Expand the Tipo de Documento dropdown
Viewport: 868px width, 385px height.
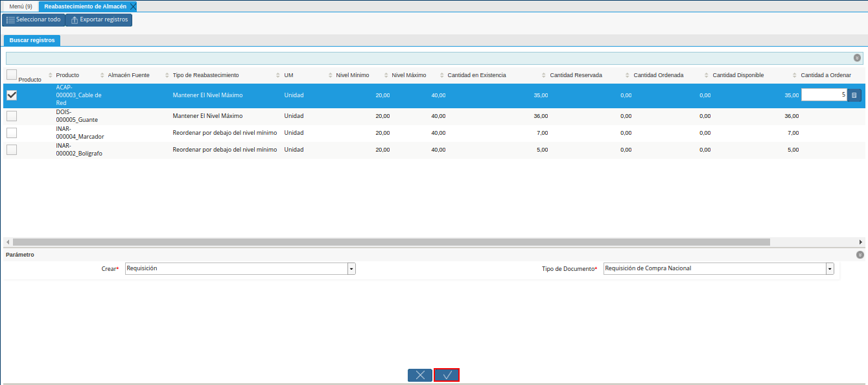[x=830, y=268]
